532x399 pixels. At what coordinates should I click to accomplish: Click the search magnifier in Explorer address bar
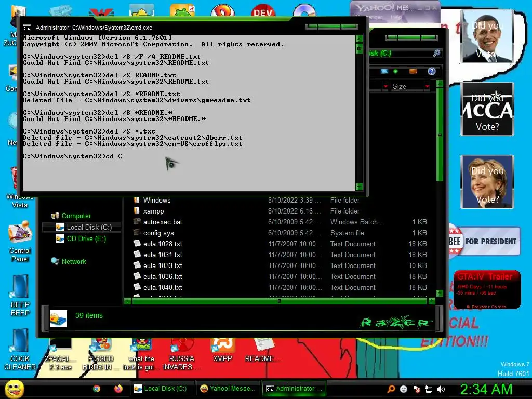coord(436,53)
